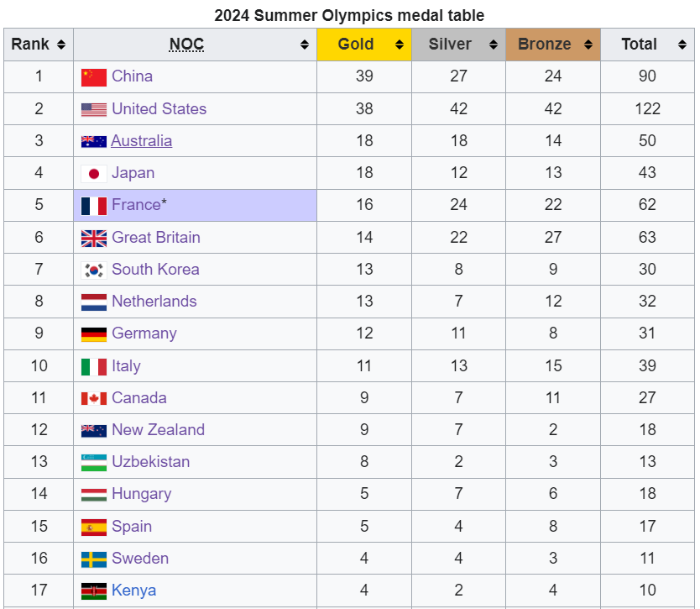Sort by Total column arrows

point(682,45)
